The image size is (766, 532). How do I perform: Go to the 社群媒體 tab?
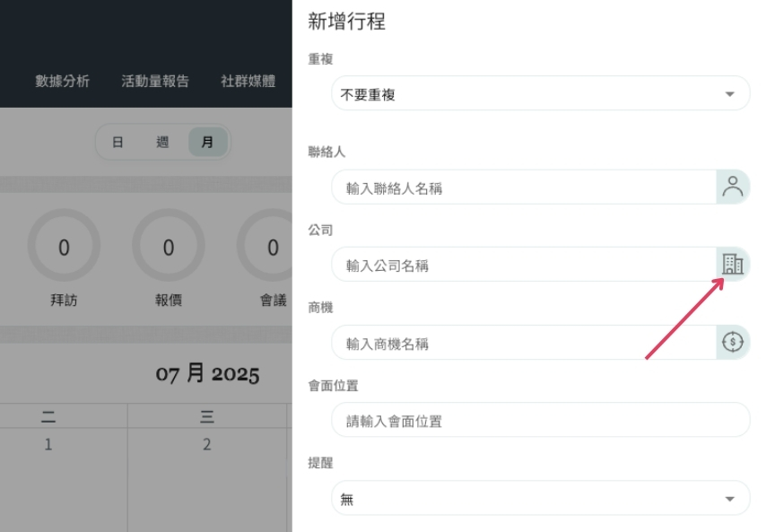coord(248,81)
